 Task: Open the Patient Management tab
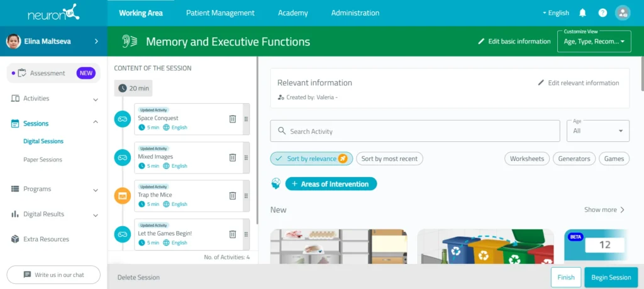221,13
